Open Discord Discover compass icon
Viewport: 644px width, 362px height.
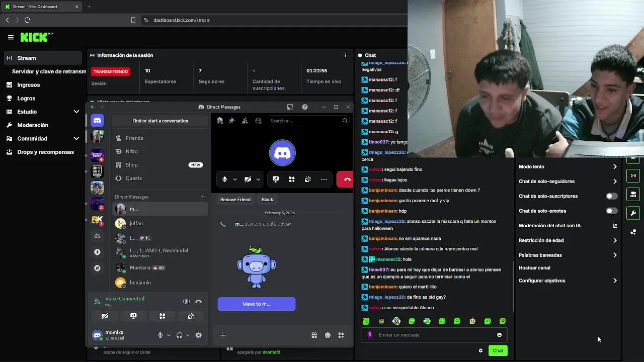click(97, 268)
